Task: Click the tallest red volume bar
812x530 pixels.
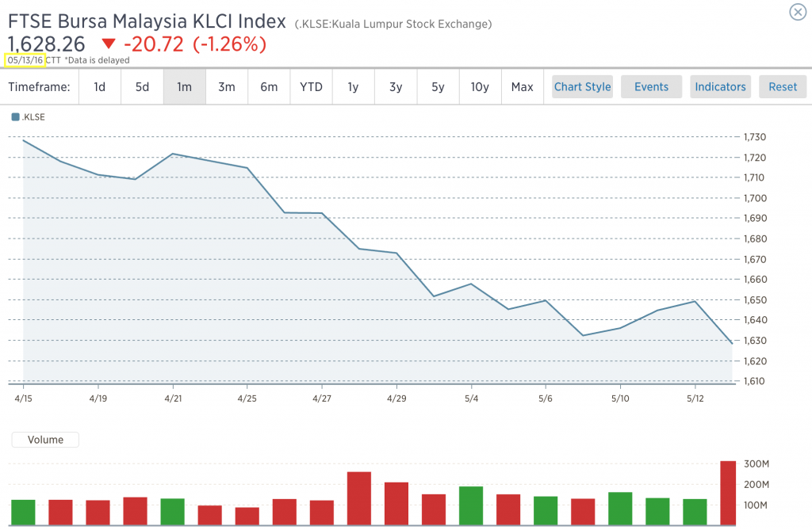Action: pos(728,493)
